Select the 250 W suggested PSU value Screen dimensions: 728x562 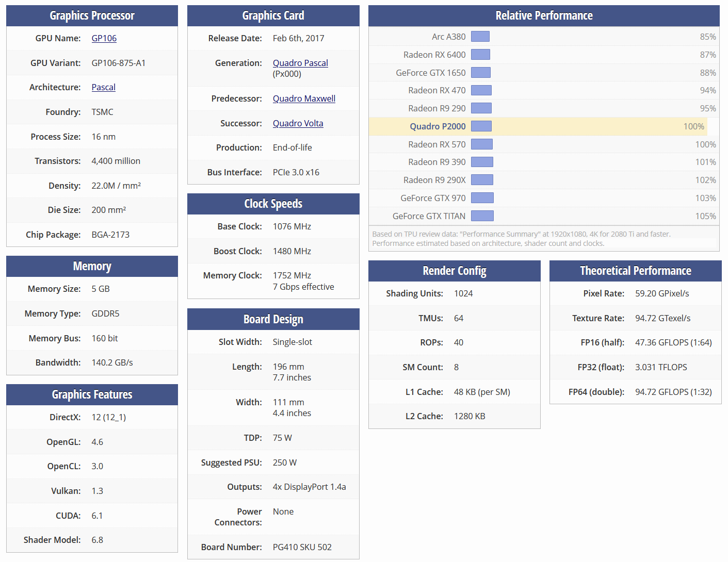point(284,462)
